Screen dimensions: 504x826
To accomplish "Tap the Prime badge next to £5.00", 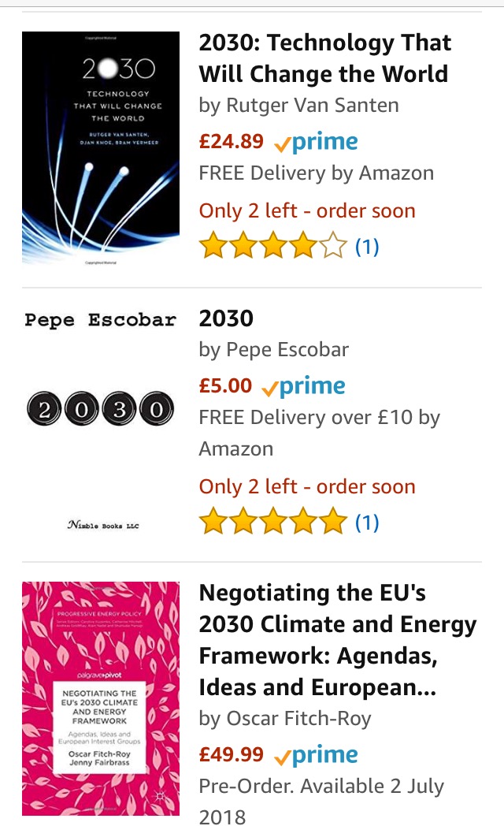I will [x=303, y=387].
